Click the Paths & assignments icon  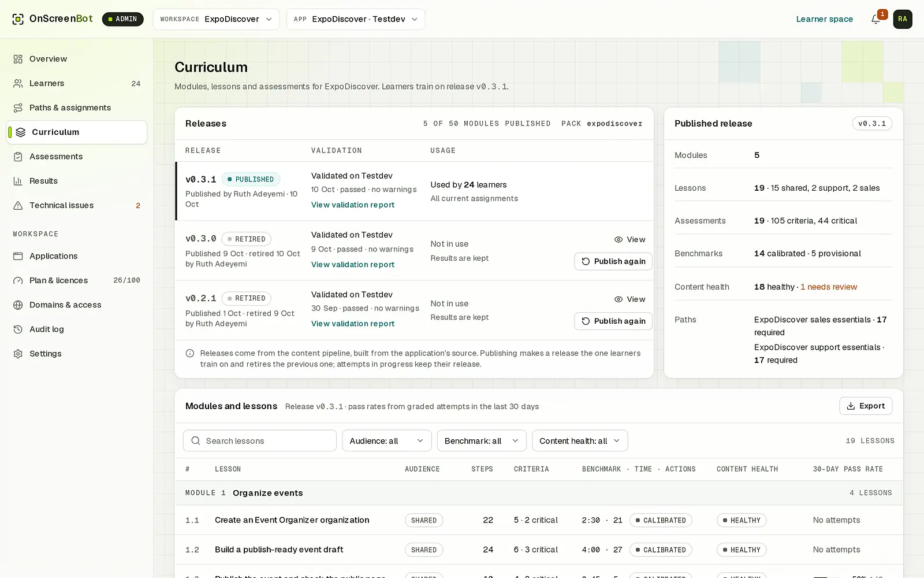click(18, 108)
